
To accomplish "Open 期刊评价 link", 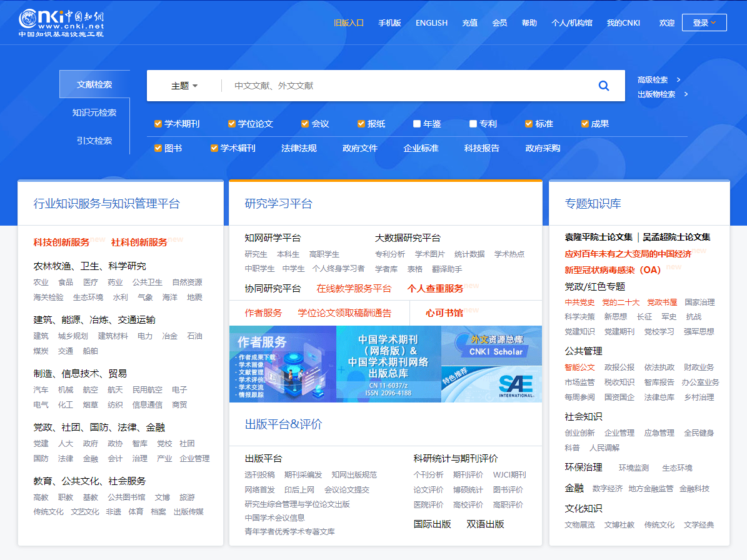I will click(468, 475).
